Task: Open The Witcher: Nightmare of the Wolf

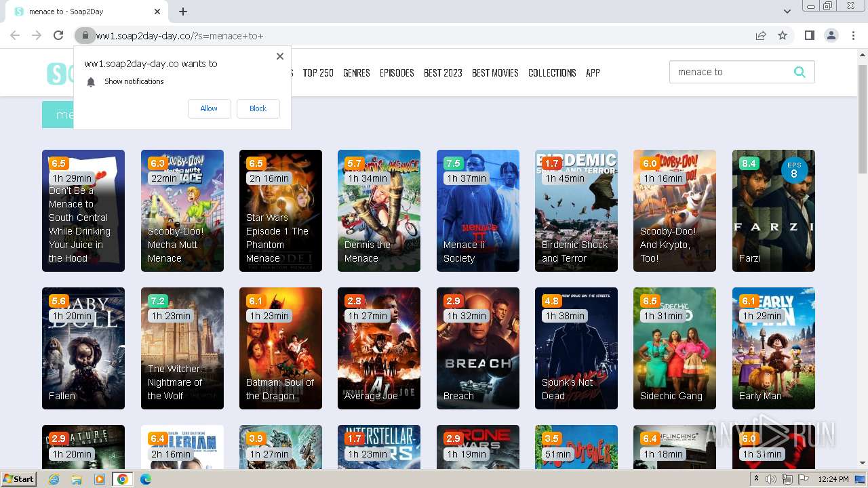Action: tap(182, 348)
